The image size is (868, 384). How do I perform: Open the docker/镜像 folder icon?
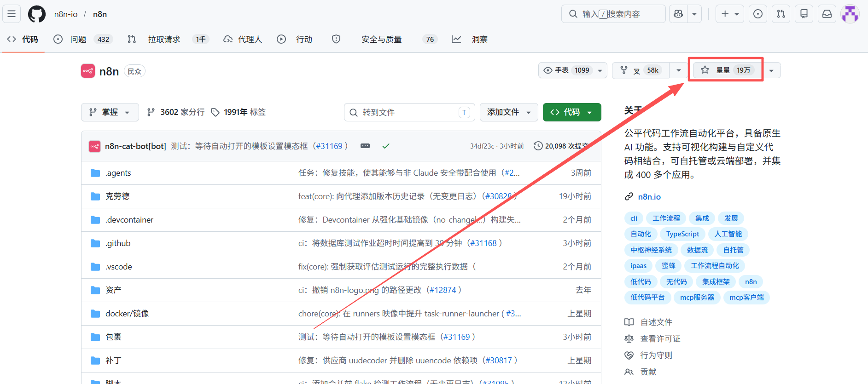(x=95, y=314)
